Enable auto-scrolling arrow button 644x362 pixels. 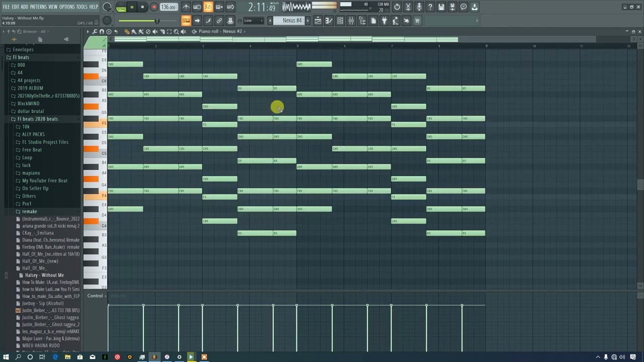[197, 21]
